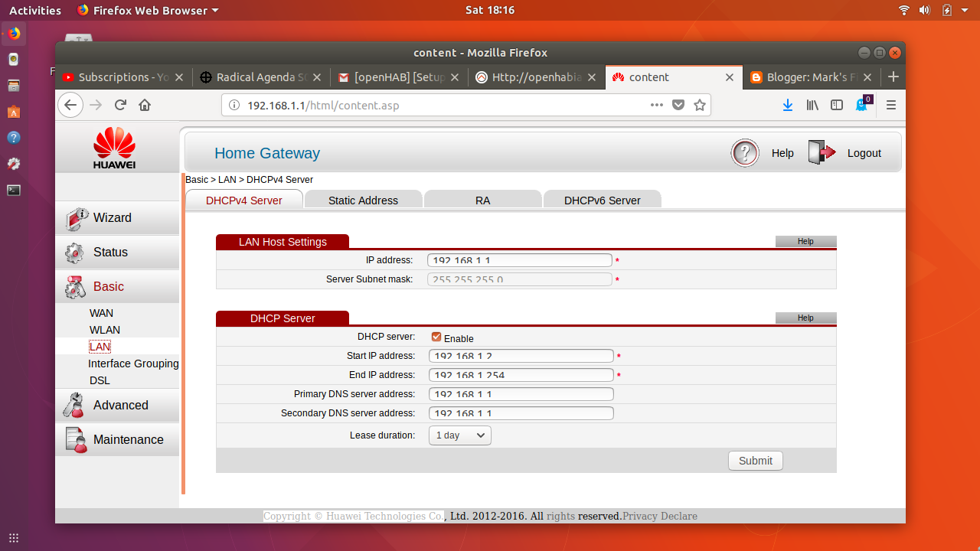This screenshot has height=551, width=980.
Task: Click the Logout door icon
Action: (x=822, y=153)
